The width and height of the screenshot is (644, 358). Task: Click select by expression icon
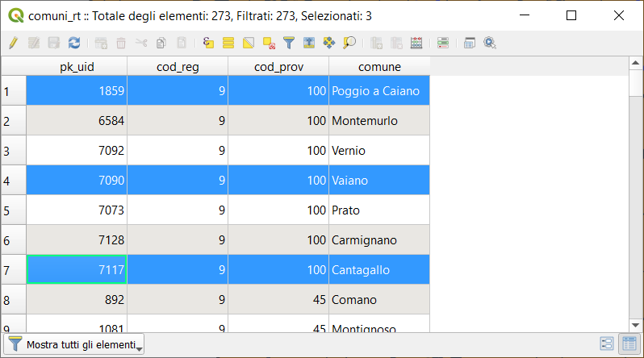208,43
